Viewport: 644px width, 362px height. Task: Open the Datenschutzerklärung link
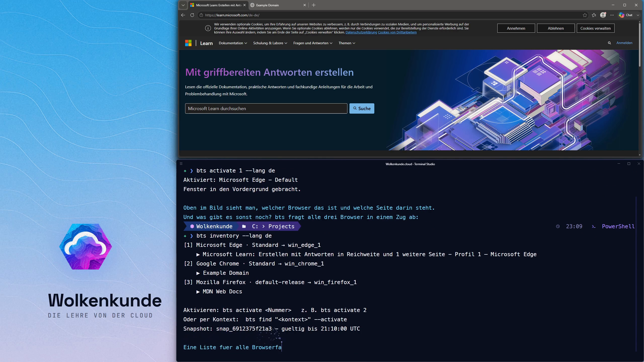pos(361,32)
